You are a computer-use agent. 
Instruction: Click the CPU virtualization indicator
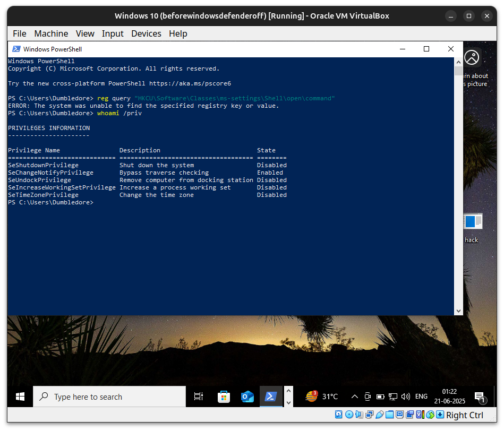click(x=420, y=415)
